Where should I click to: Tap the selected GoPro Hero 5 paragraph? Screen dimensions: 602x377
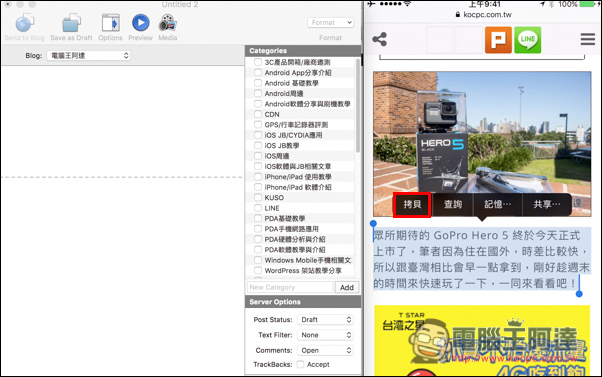481,259
